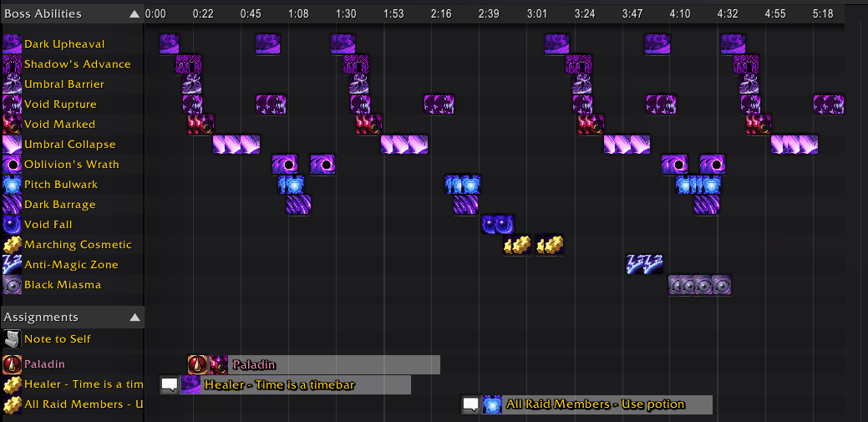Select the Black Miasma ability icon in the list
The width and height of the screenshot is (868, 422).
13,285
